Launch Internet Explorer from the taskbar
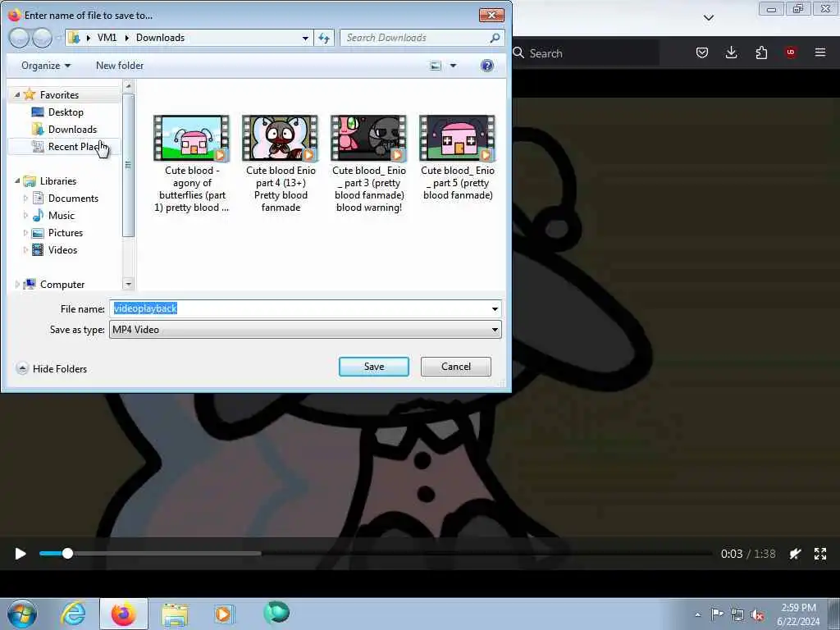This screenshot has width=840, height=630. [x=73, y=614]
